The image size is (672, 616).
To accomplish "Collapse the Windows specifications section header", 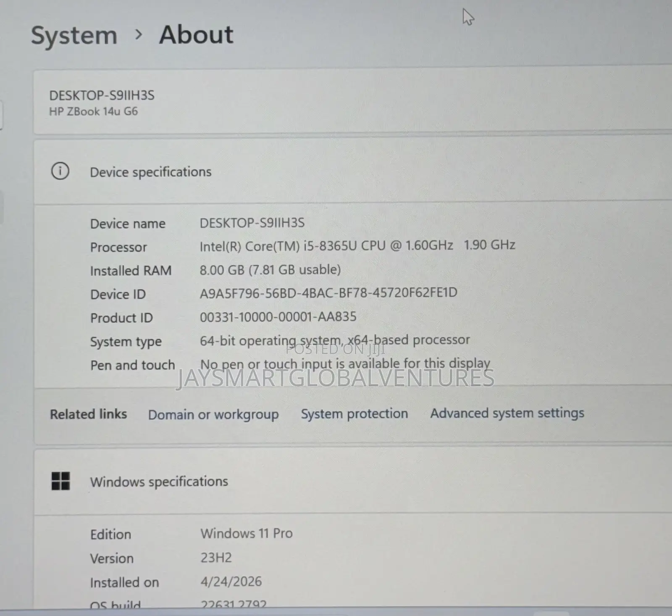I will click(x=353, y=482).
